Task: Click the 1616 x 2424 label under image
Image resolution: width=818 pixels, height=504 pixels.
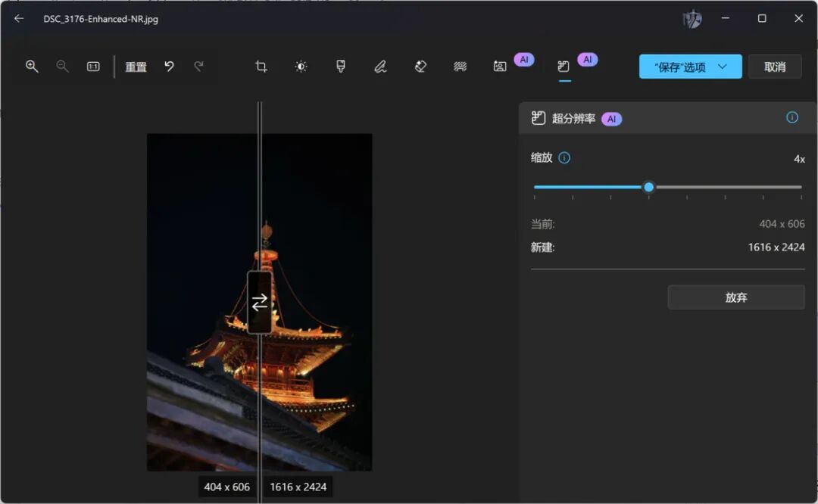Action: pyautogui.click(x=298, y=487)
